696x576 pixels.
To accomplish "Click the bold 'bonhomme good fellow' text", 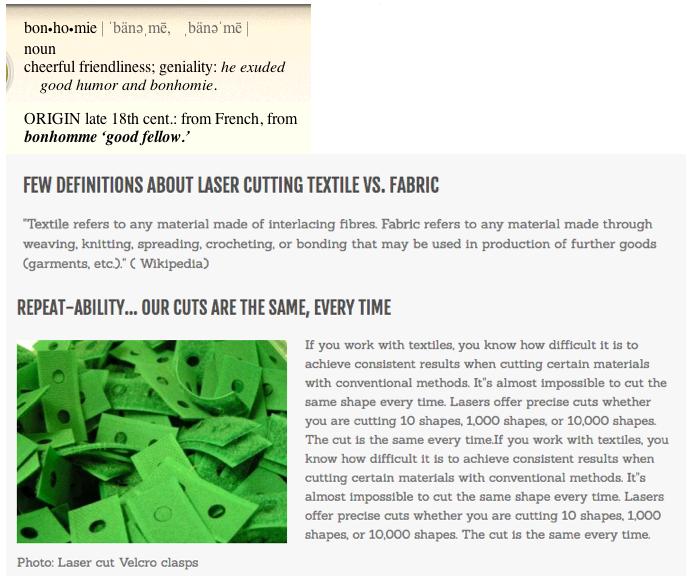I will pyautogui.click(x=107, y=137).
